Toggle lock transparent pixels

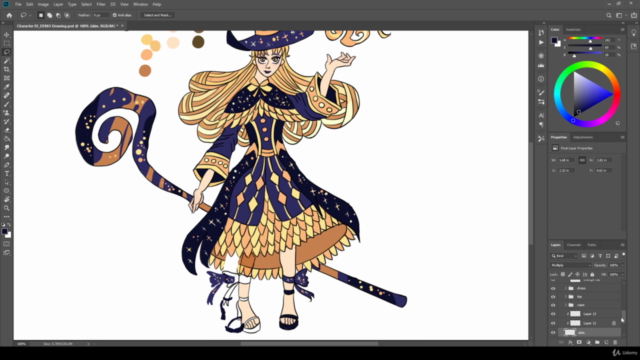click(563, 274)
